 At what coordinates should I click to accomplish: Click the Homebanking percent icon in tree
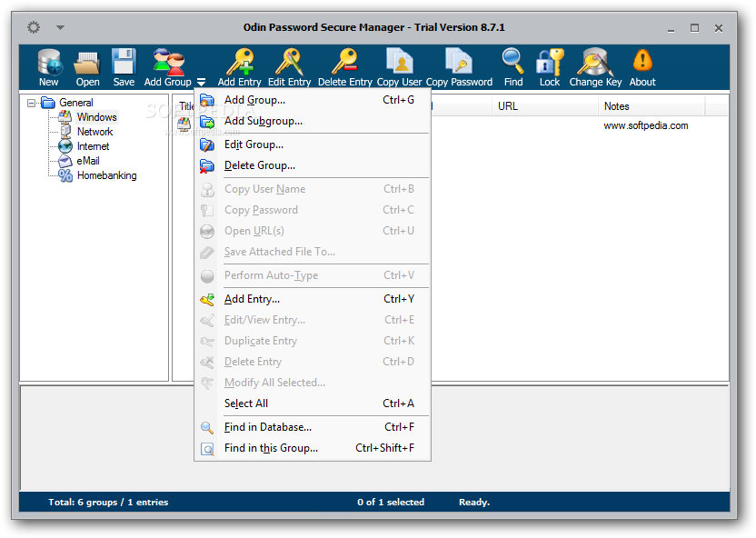[x=65, y=175]
